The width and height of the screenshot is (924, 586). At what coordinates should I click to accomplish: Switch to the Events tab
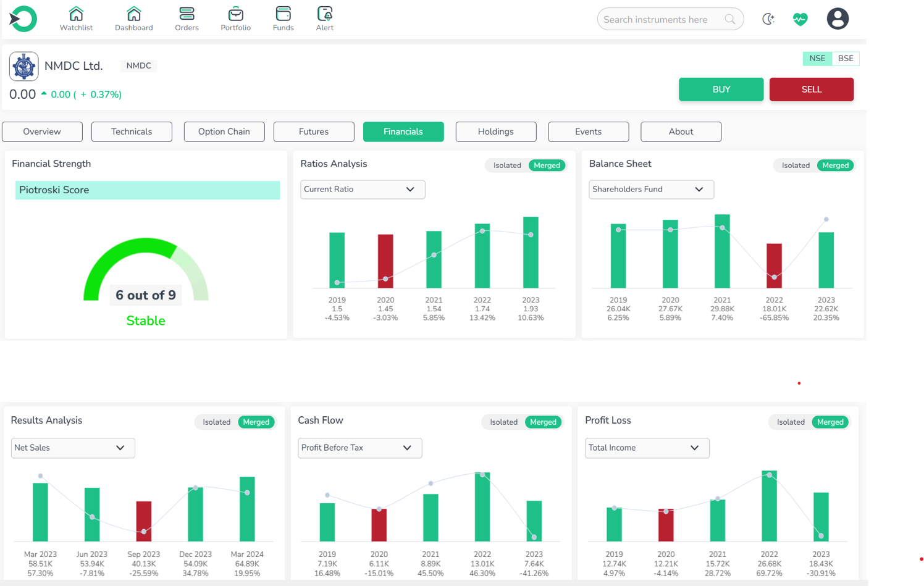click(589, 132)
